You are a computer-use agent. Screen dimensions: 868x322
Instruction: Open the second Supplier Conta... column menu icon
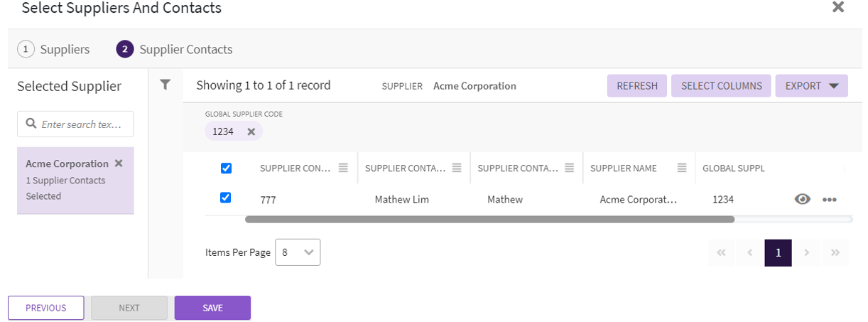point(457,168)
